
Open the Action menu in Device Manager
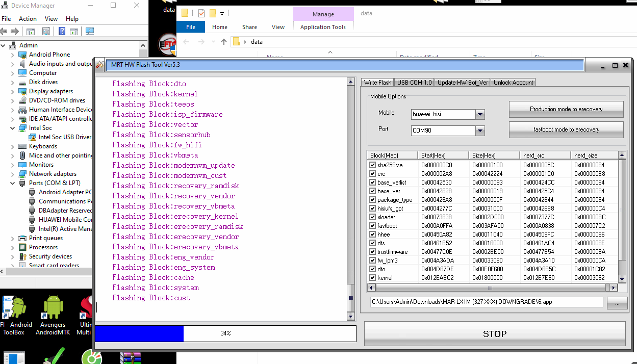coord(28,19)
